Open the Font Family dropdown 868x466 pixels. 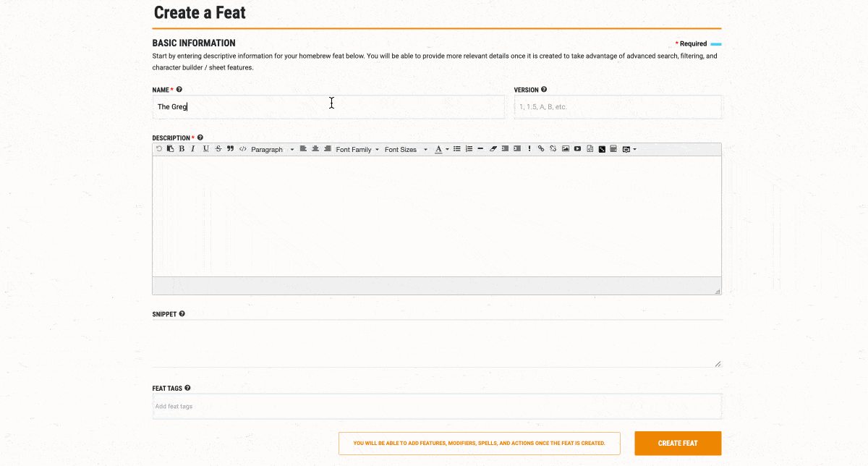click(357, 150)
